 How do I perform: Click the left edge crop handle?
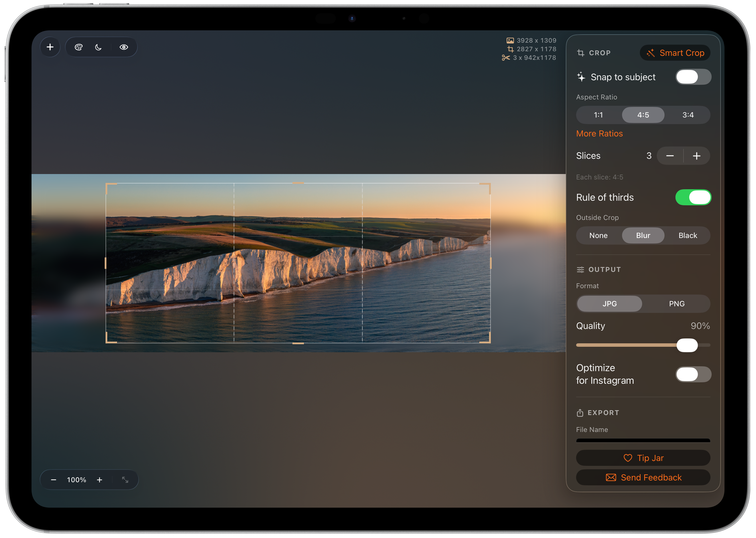click(106, 263)
